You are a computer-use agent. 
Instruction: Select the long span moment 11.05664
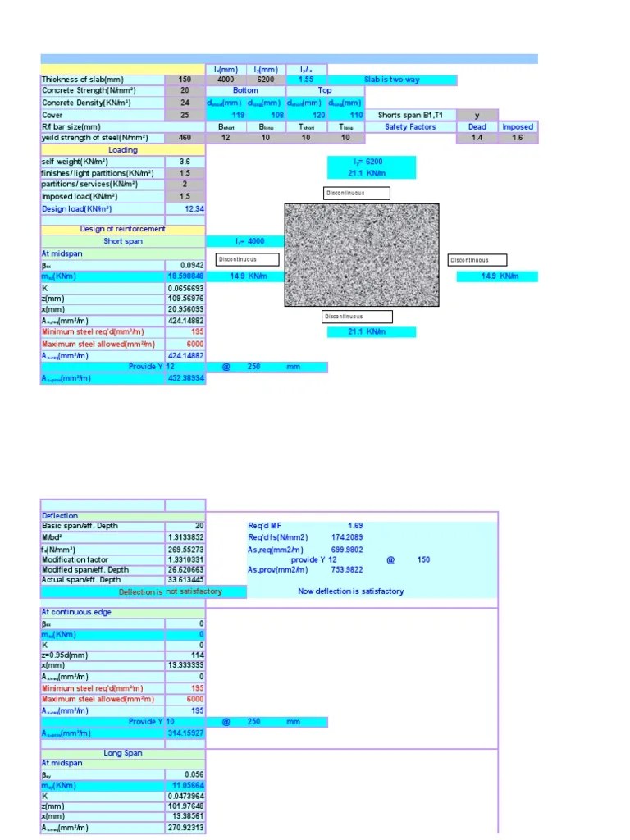point(185,786)
